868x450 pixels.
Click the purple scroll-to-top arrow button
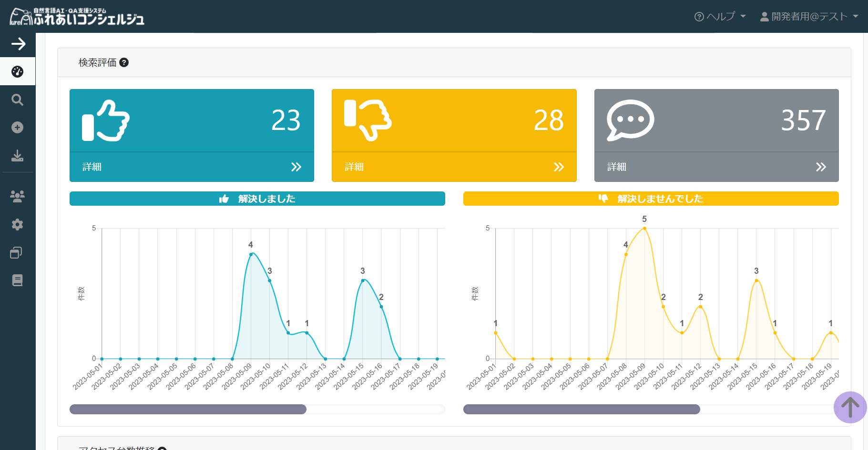[850, 407]
